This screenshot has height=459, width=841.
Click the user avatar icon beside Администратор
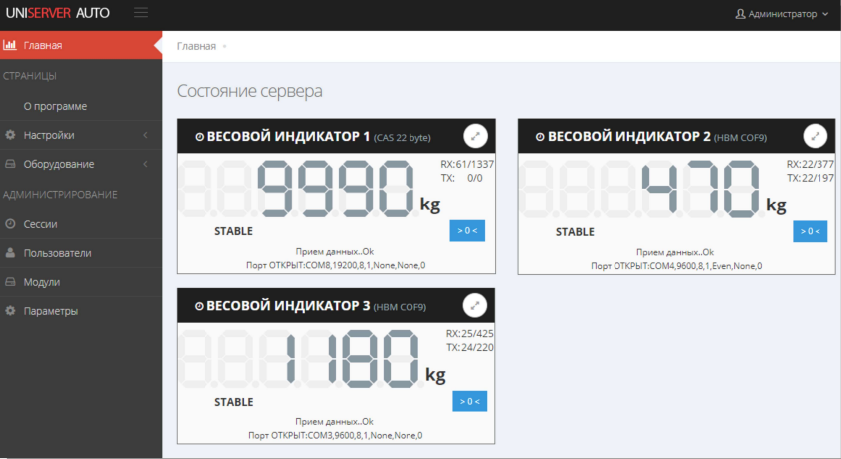[x=740, y=14]
